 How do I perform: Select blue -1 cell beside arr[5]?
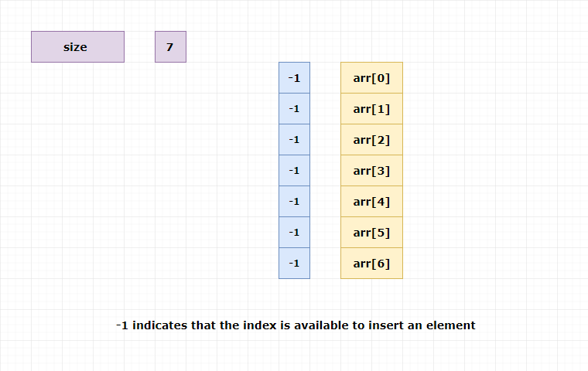[294, 233]
